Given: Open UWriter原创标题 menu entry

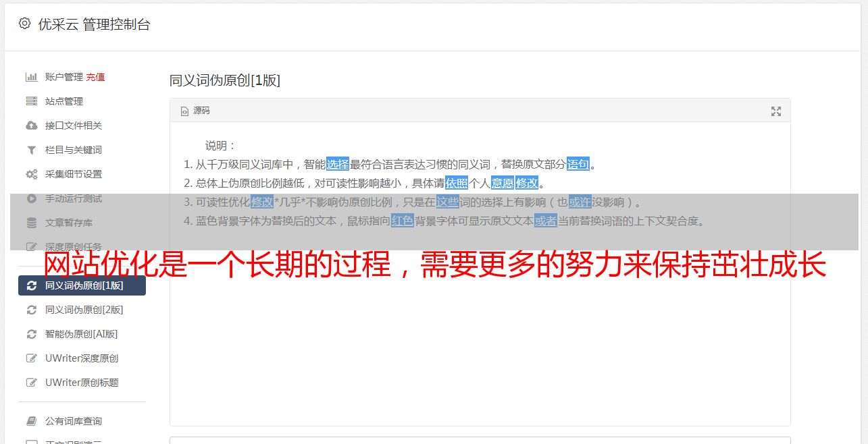Looking at the screenshot, I should [82, 383].
